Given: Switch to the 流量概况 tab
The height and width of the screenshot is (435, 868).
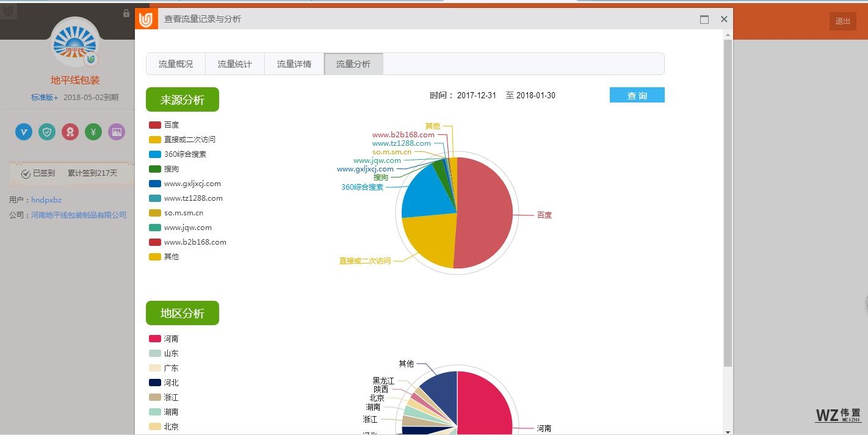Looking at the screenshot, I should pyautogui.click(x=176, y=64).
